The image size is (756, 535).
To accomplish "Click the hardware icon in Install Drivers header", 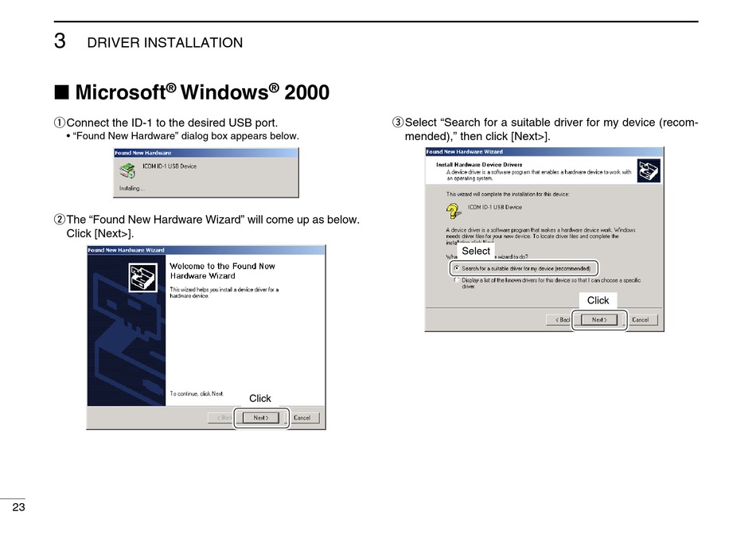I will click(649, 171).
